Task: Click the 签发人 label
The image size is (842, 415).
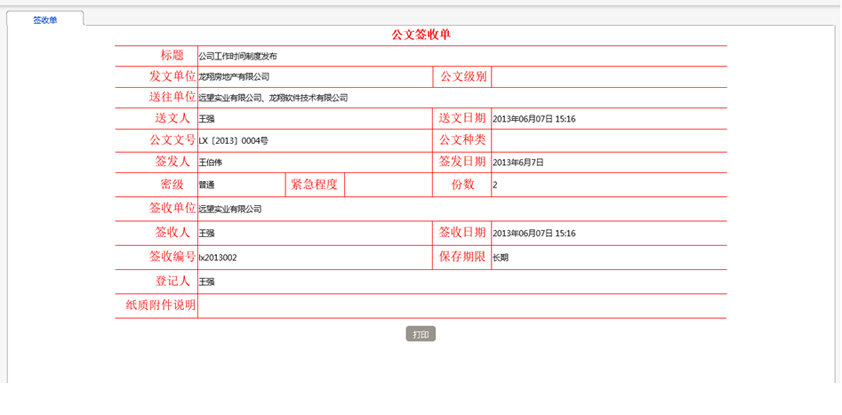Action: [172, 161]
